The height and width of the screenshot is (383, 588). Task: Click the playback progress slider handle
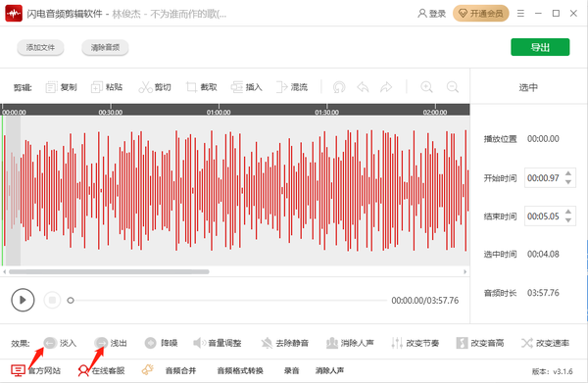click(x=71, y=300)
